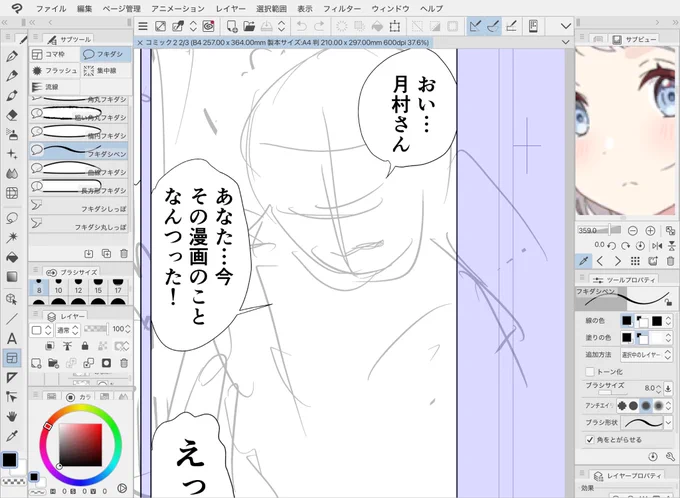The width and height of the screenshot is (680, 498).
Task: Toggle the tool property unlock padlock
Action: pyautogui.click(x=668, y=302)
